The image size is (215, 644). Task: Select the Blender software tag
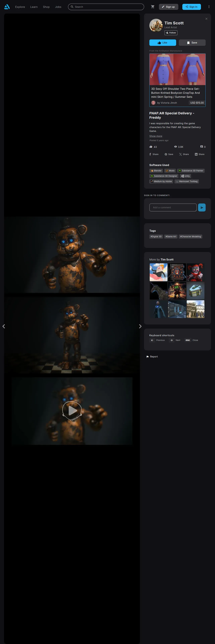[x=156, y=171]
